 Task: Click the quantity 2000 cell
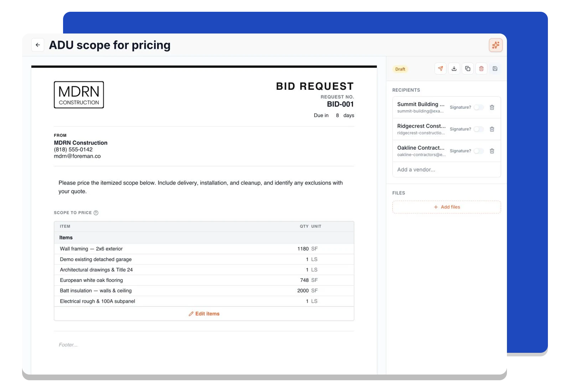303,291
